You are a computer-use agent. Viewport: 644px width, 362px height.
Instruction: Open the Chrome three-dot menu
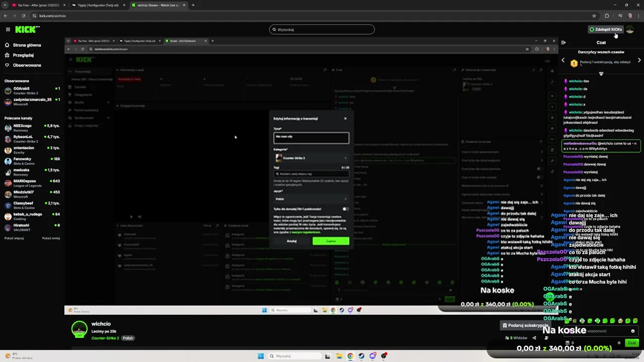click(639, 16)
